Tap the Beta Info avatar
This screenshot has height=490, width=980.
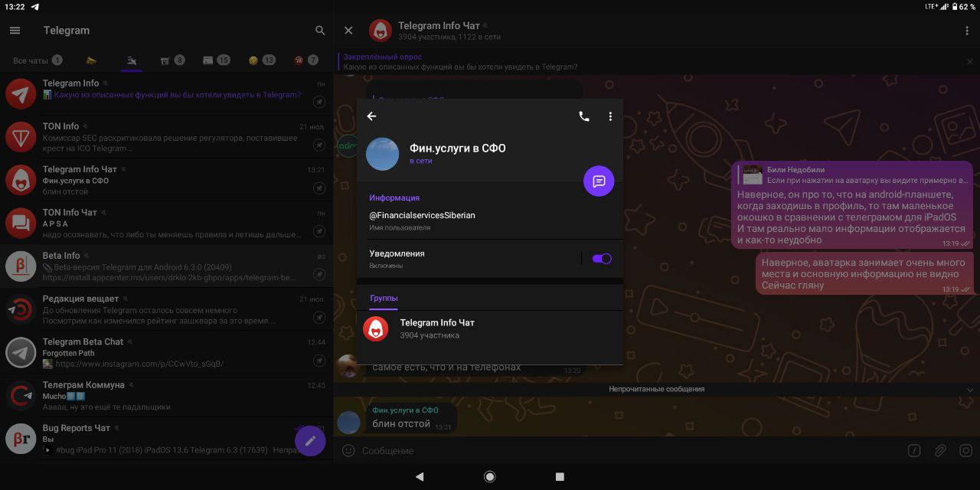click(x=21, y=266)
